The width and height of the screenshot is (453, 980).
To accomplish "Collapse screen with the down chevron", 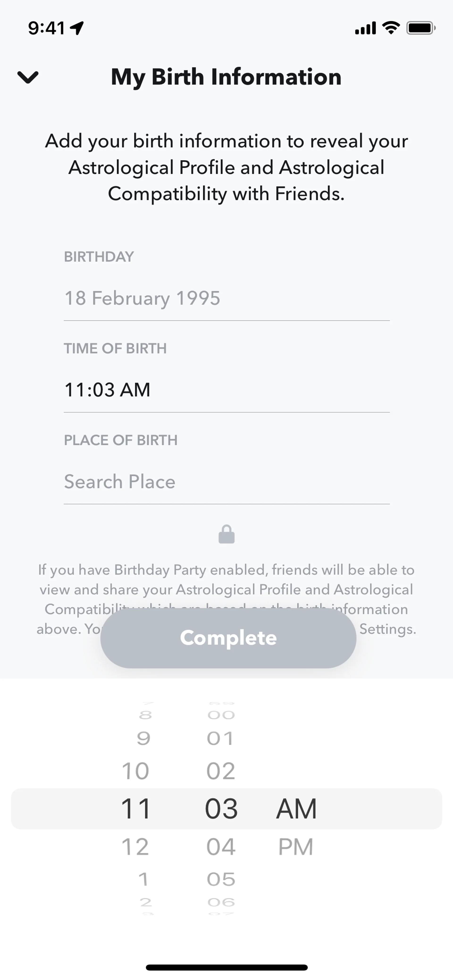I will pos(28,77).
